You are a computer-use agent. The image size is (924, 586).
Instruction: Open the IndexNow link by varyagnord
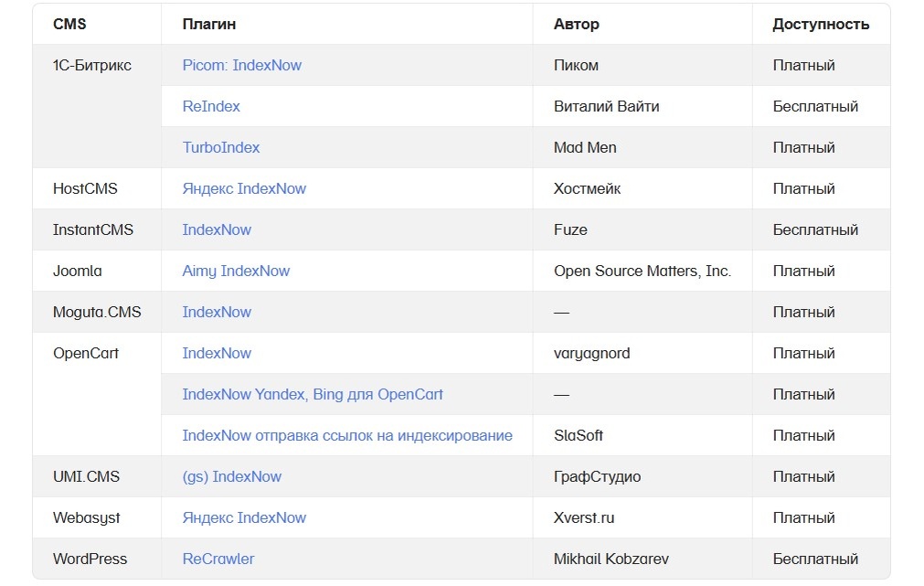(x=217, y=354)
